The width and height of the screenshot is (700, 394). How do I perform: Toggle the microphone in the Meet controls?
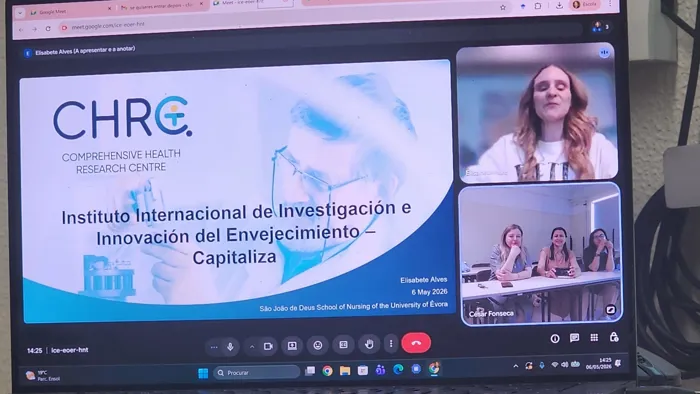(x=230, y=347)
